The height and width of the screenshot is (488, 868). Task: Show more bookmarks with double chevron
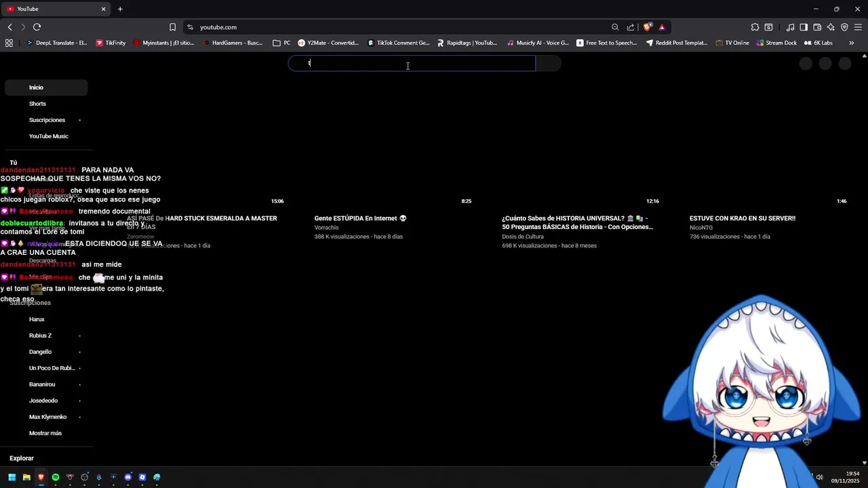click(851, 43)
